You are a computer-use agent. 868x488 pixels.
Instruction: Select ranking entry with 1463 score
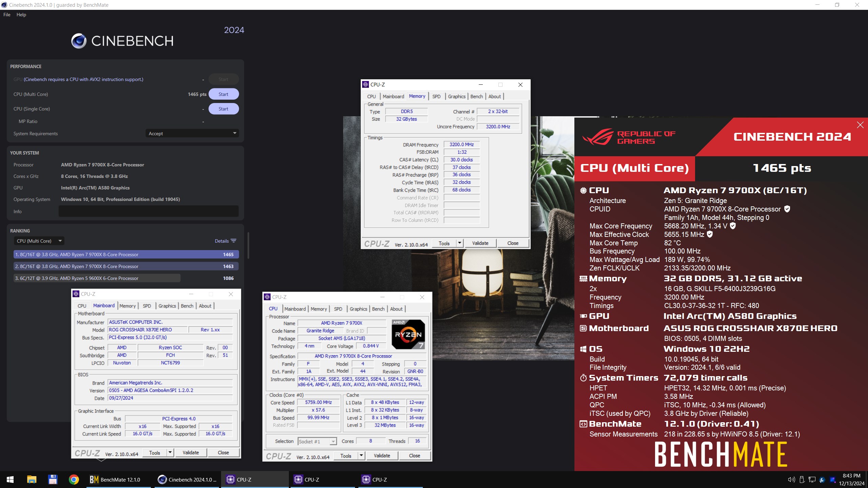[x=126, y=266]
